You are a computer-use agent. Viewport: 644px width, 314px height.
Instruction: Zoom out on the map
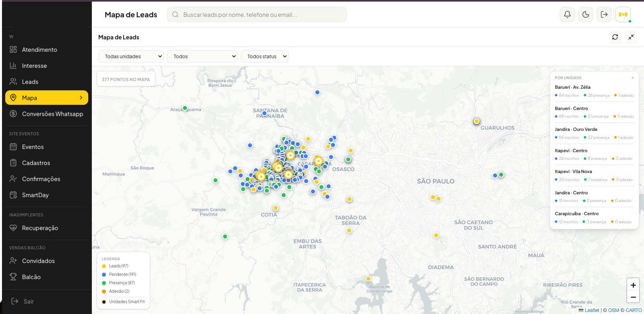pos(633,297)
